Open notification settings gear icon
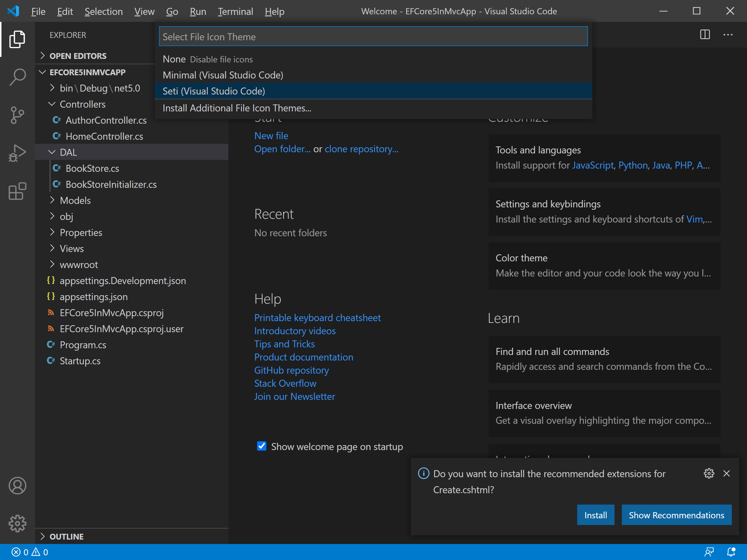Image resolution: width=747 pixels, height=560 pixels. [x=709, y=473]
